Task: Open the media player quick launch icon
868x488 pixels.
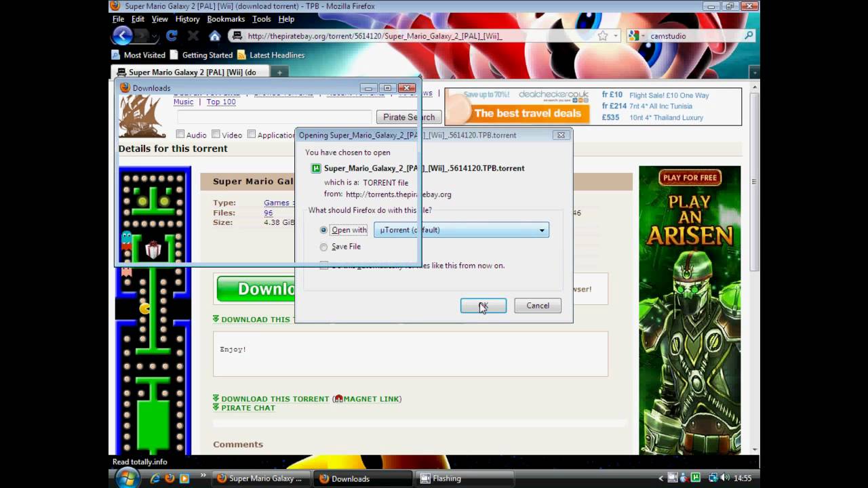Action: 184,479
